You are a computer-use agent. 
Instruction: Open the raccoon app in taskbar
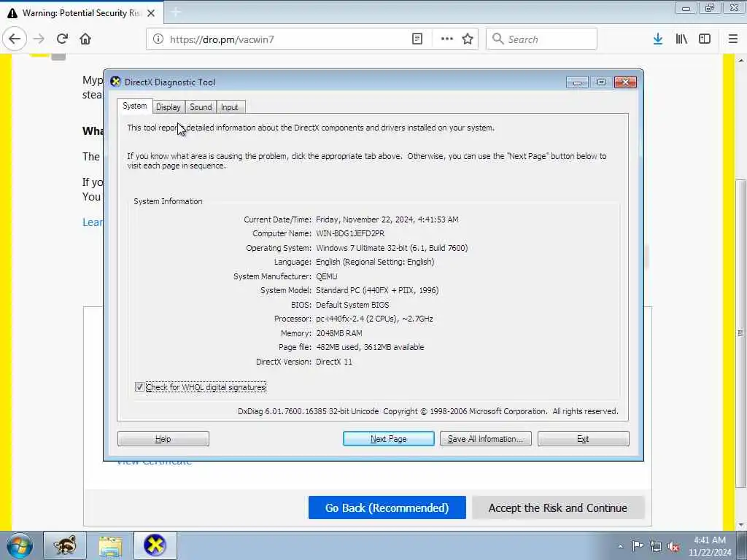click(x=65, y=545)
